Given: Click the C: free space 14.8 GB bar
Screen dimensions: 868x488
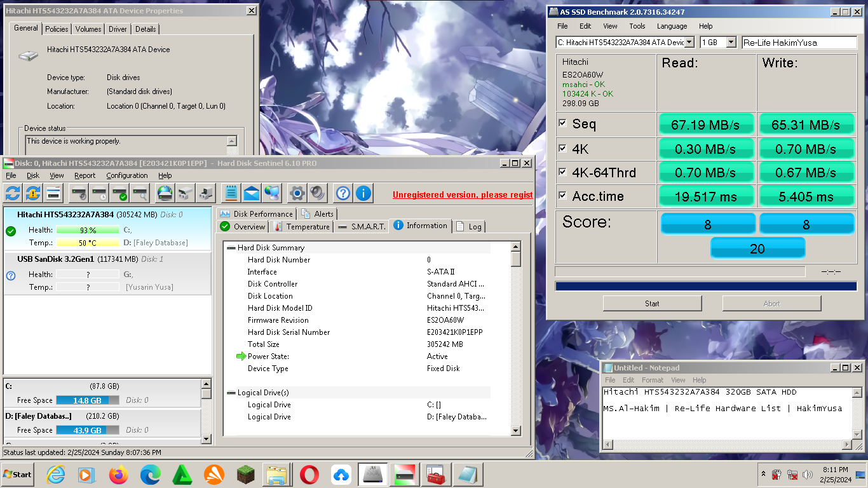Looking at the screenshot, I should [x=88, y=400].
